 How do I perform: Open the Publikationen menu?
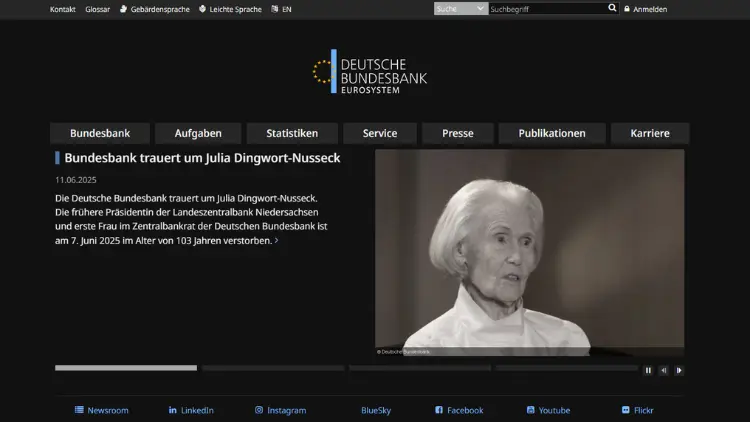point(552,133)
